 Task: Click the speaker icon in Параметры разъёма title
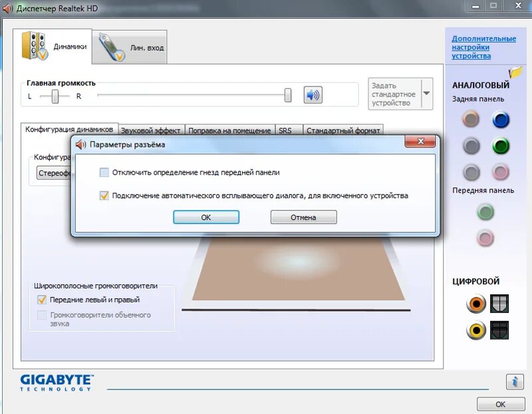(x=80, y=144)
